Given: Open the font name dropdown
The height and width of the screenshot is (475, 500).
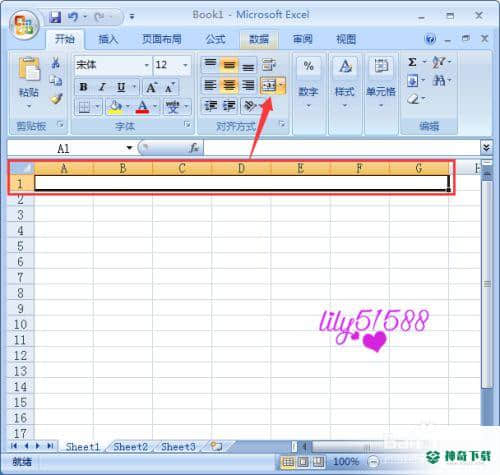Looking at the screenshot, I should click(146, 65).
